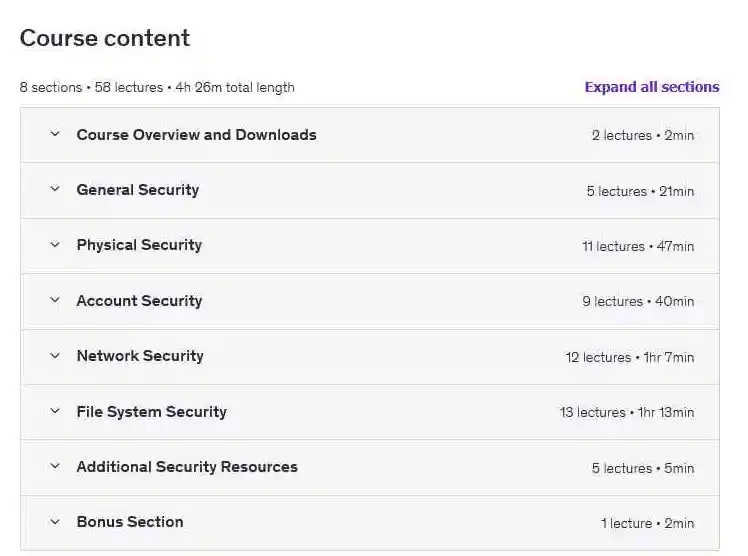Open File System Security section heading
The image size is (748, 556).
pyautogui.click(x=151, y=411)
